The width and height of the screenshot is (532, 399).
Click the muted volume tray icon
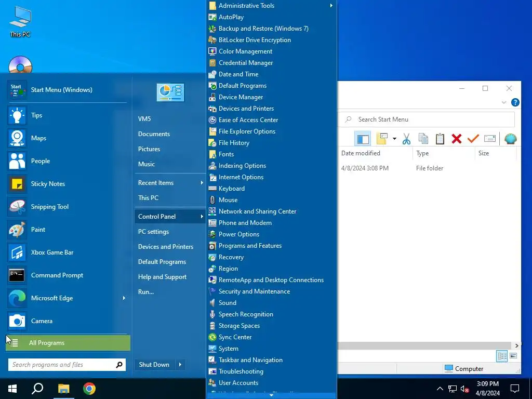coord(464,389)
